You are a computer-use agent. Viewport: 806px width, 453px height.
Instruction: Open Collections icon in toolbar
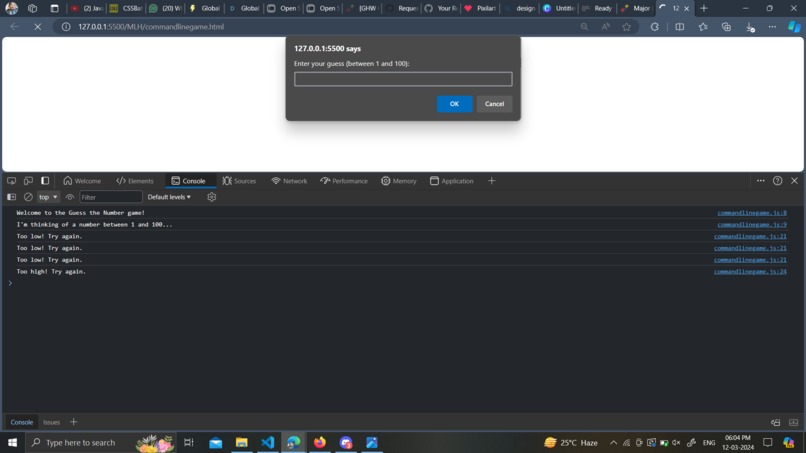(726, 27)
